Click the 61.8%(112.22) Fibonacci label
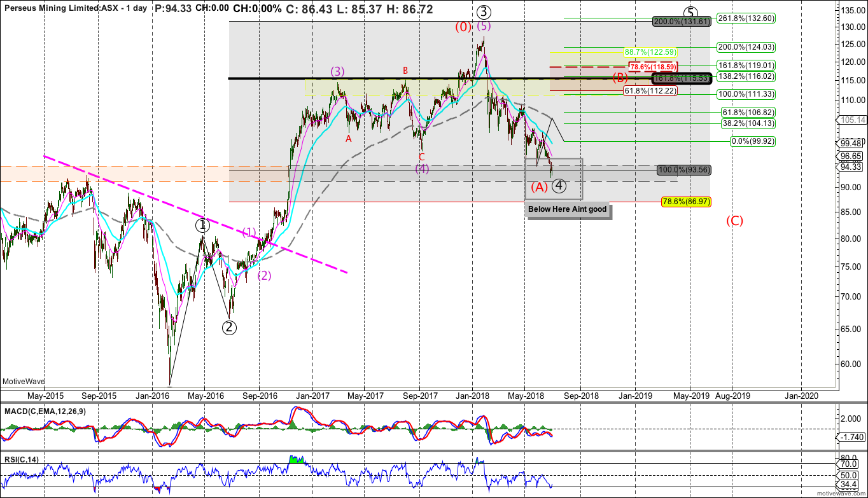This screenshot has width=868, height=498. pyautogui.click(x=650, y=91)
